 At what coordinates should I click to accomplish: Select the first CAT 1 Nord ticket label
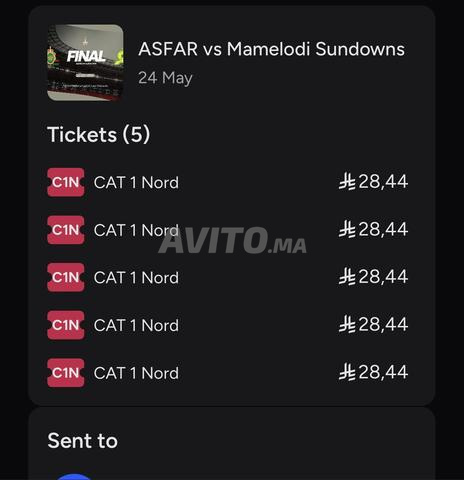136,183
